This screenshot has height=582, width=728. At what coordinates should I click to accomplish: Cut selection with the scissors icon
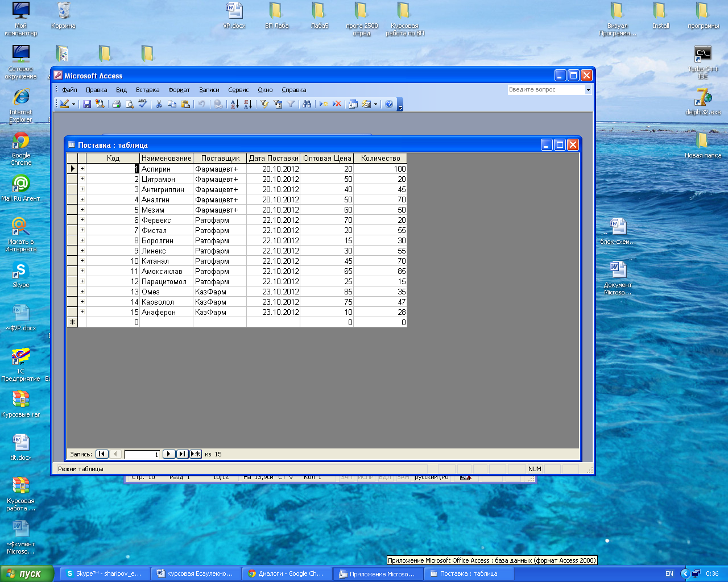tap(159, 104)
